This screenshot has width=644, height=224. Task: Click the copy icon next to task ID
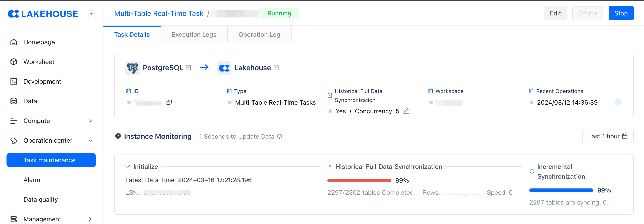coord(169,102)
